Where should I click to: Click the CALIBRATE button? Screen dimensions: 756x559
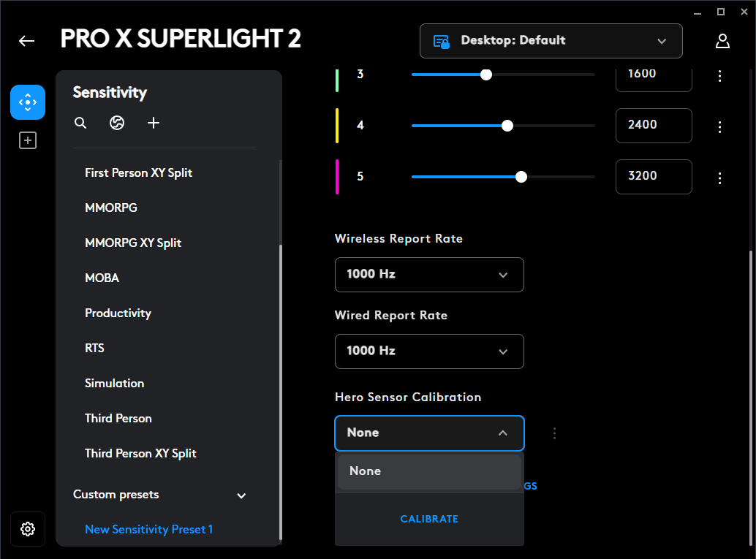(429, 519)
